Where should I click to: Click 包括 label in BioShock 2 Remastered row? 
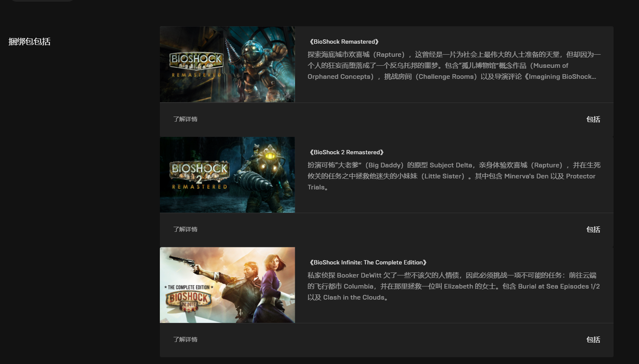(x=593, y=229)
